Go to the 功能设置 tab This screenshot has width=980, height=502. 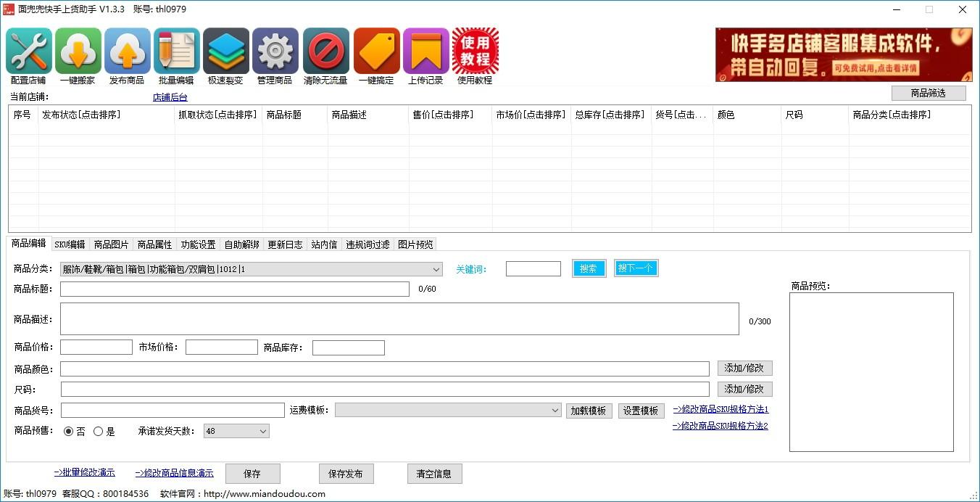click(199, 244)
